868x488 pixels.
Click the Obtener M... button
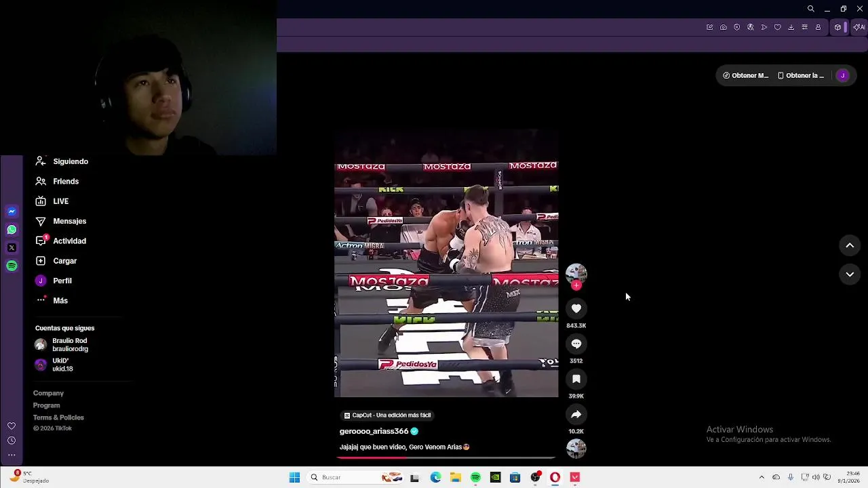click(x=745, y=75)
